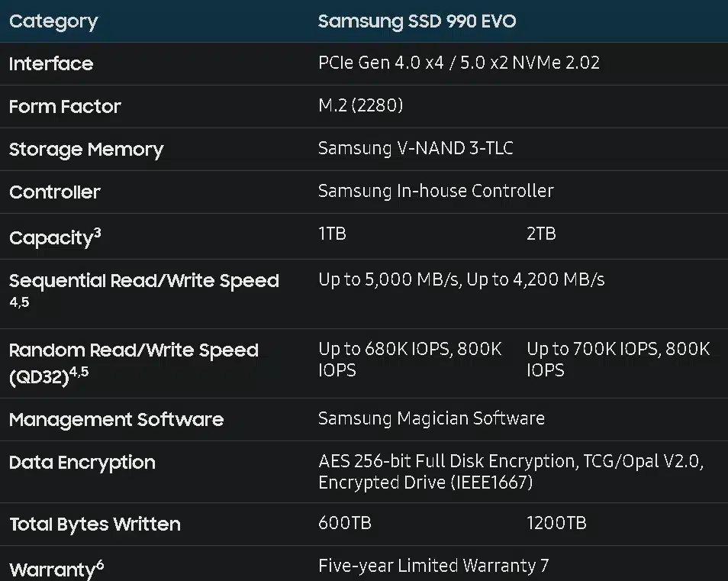Select the Form Factor label
The width and height of the screenshot is (728, 581).
coord(65,106)
